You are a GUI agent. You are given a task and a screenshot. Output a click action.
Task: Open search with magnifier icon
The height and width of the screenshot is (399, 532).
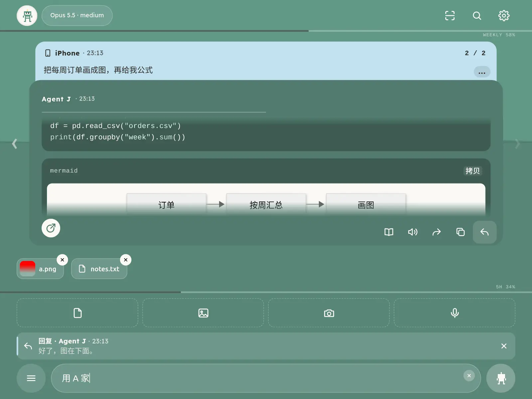(477, 16)
